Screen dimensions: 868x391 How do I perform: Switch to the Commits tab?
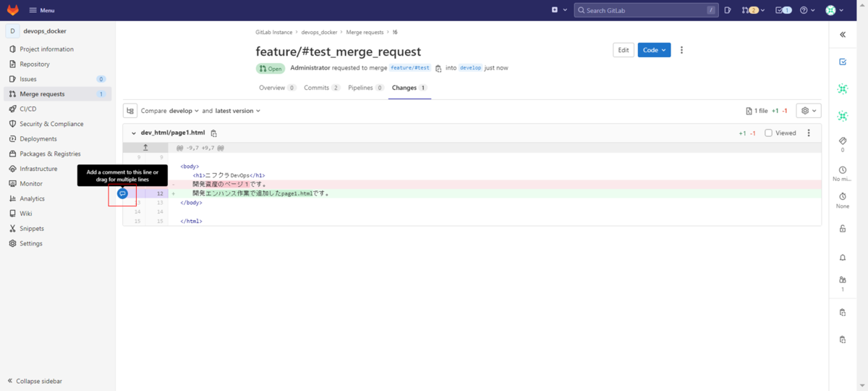[321, 88]
